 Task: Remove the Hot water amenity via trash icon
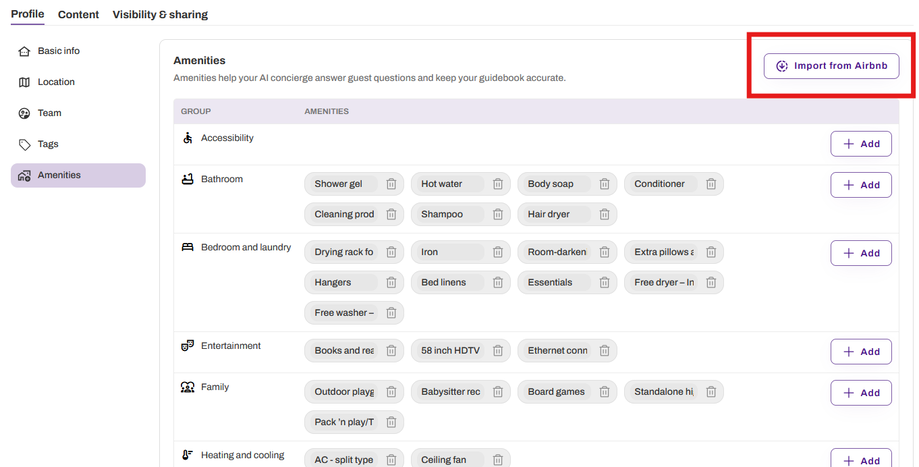[498, 184]
